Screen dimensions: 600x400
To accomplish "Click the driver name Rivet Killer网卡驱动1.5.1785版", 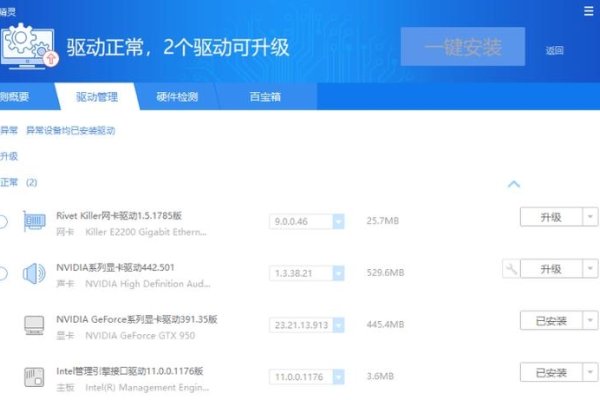I will [x=119, y=216].
